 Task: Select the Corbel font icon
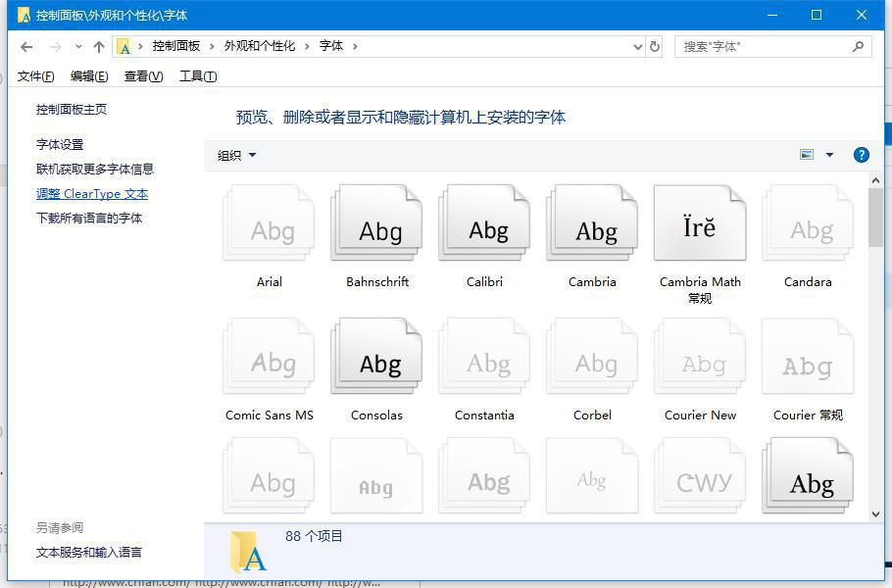coord(592,357)
